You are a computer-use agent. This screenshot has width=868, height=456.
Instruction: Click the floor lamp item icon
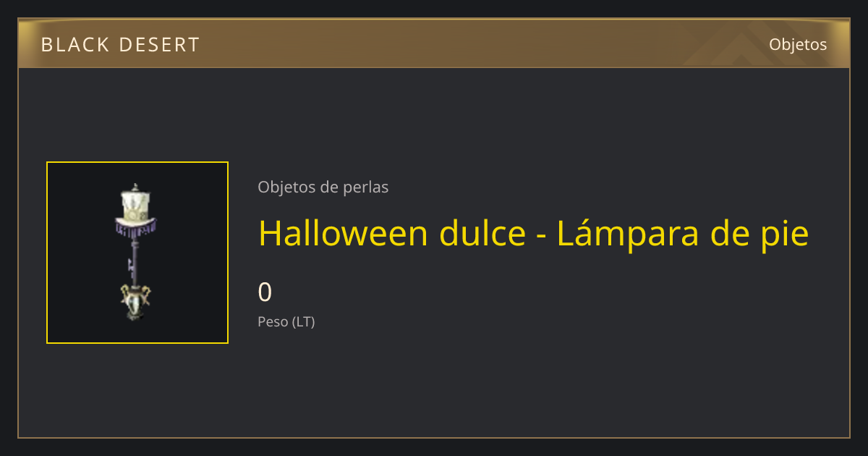tap(137, 253)
